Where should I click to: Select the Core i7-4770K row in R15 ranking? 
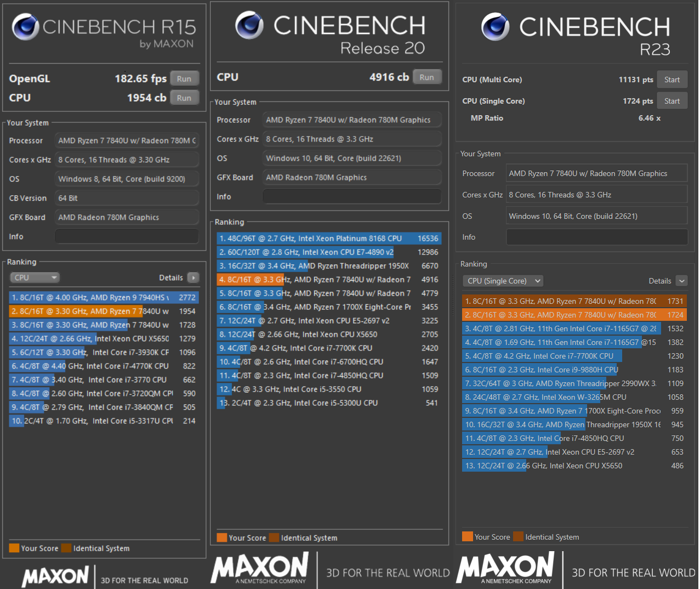pyautogui.click(x=104, y=366)
